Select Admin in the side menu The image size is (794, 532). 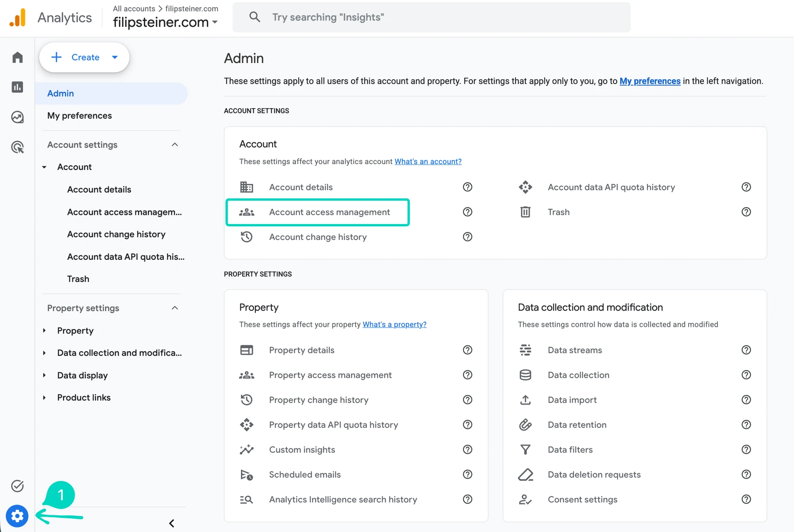(111, 94)
